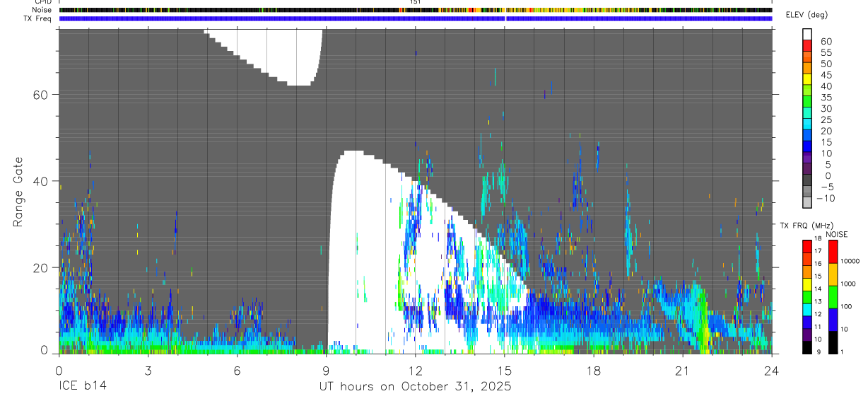Click the 100 label on the NOISE color bar
Viewport: 868px width, 401px height.
click(x=846, y=306)
